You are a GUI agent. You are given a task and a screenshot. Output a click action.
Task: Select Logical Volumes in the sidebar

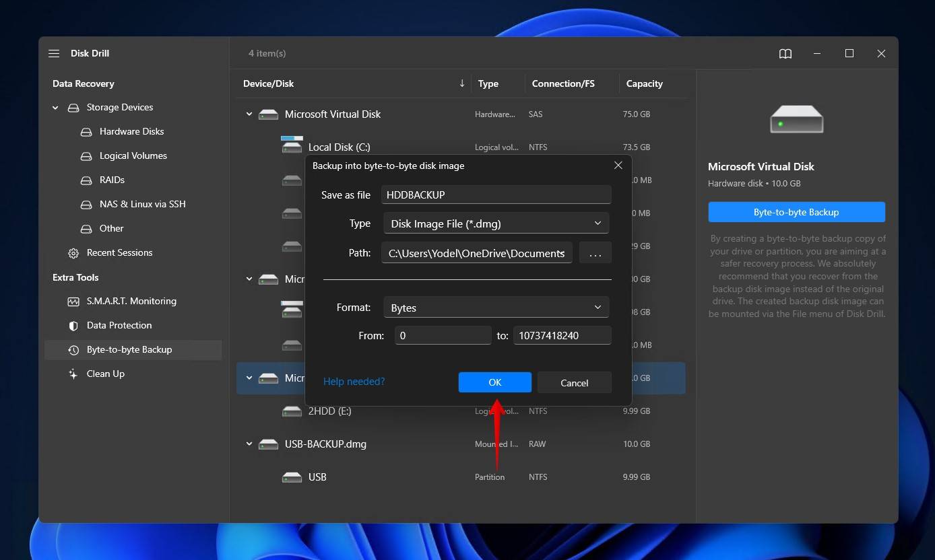pyautogui.click(x=133, y=156)
